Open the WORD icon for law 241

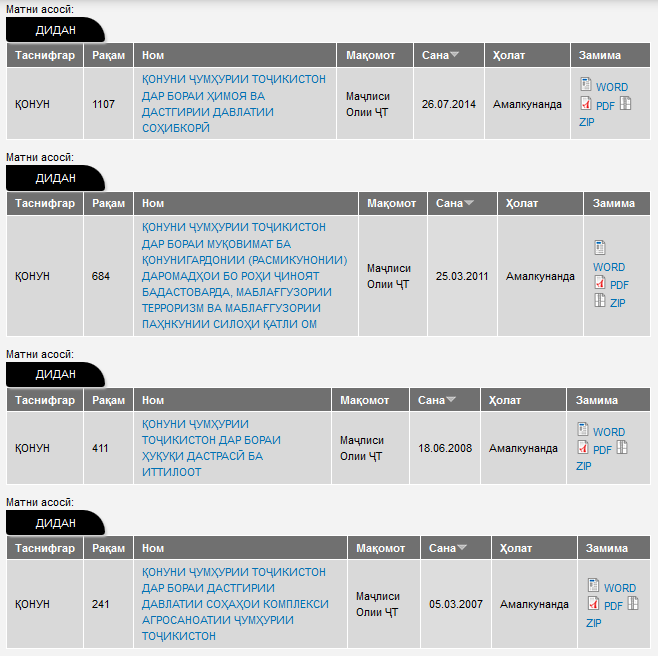593,585
